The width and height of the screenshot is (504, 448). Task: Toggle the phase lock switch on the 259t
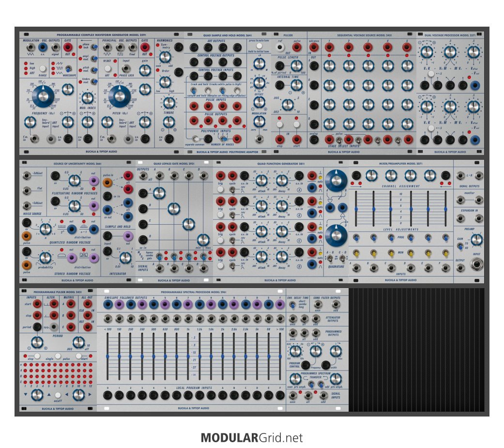point(94,47)
